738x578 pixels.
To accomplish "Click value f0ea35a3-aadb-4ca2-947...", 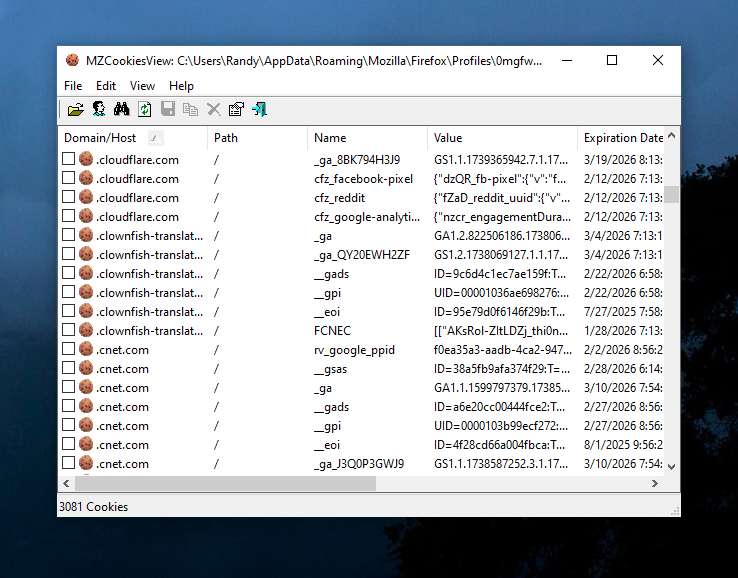I will click(503, 350).
